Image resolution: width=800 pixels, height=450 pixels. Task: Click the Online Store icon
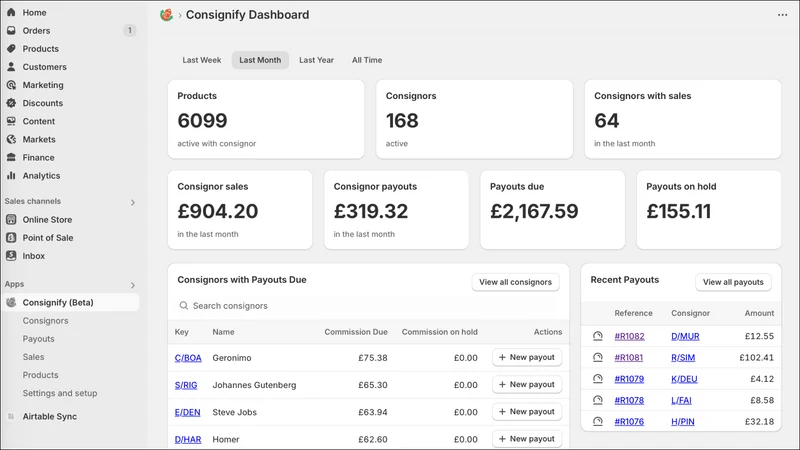click(11, 219)
